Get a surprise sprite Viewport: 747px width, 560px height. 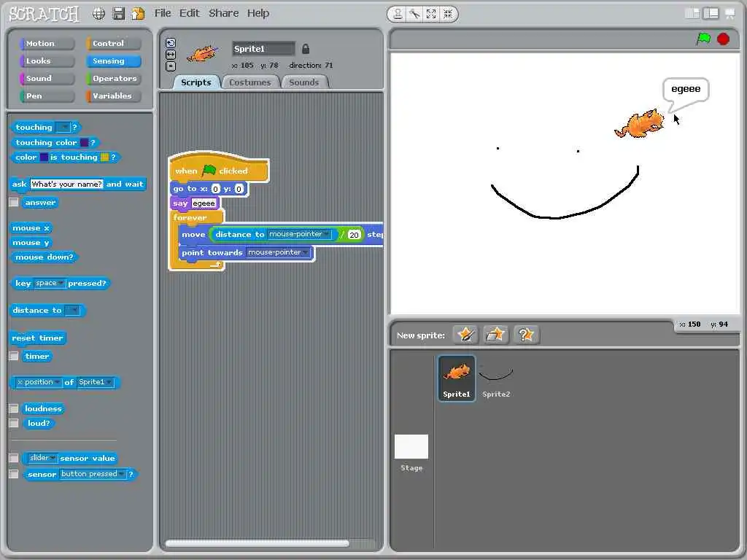pos(526,335)
